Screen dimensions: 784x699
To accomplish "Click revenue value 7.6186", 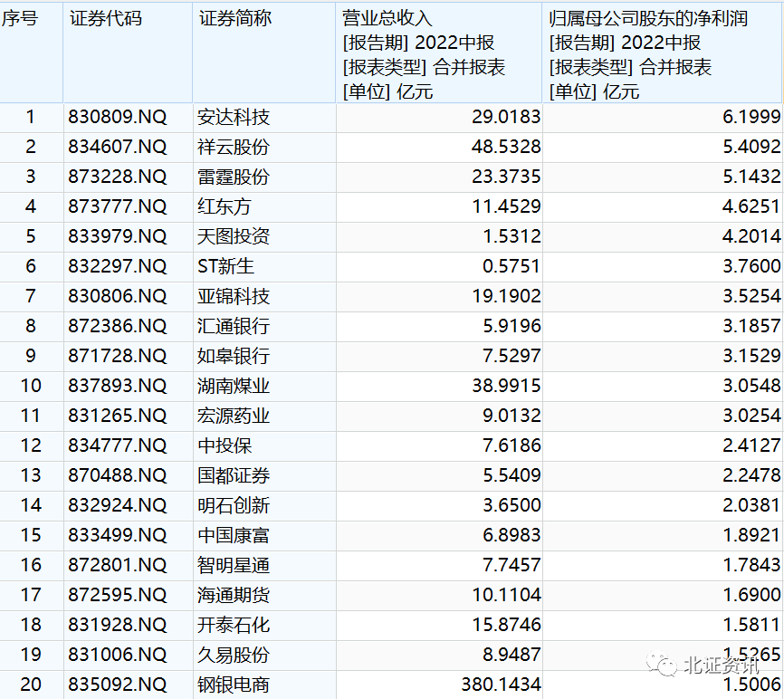I will click(512, 445).
